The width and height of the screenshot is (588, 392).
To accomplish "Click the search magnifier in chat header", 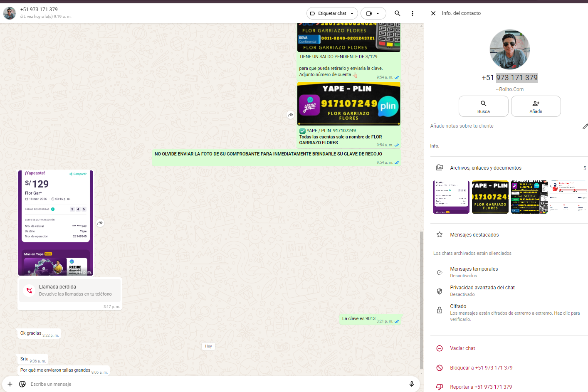I will point(397,13).
